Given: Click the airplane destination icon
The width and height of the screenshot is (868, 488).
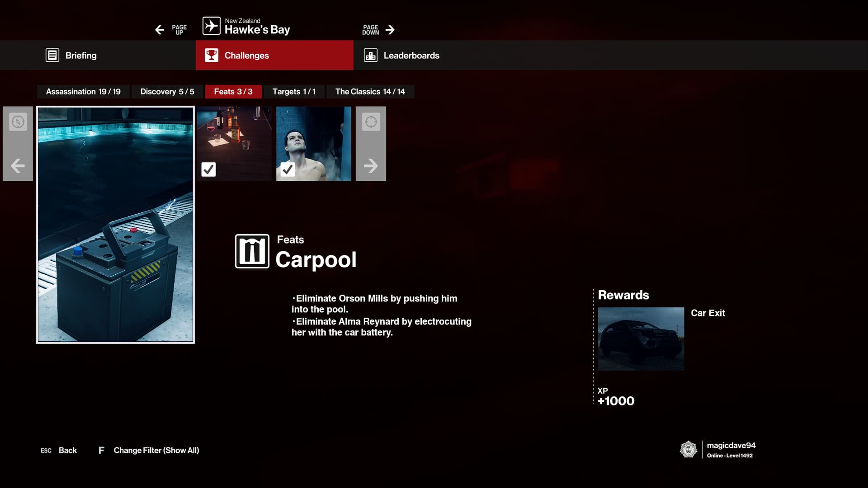Looking at the screenshot, I should coord(211,26).
